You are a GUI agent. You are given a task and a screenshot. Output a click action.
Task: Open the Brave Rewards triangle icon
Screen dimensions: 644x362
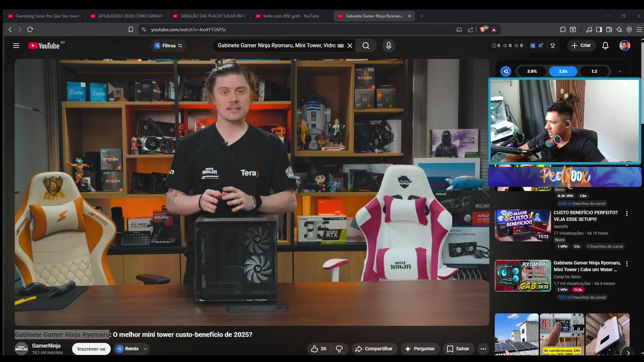pyautogui.click(x=494, y=30)
